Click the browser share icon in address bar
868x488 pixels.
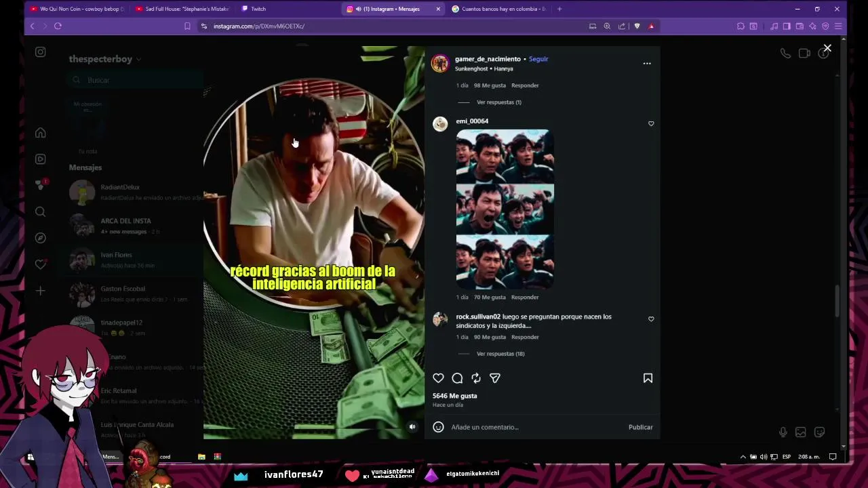tap(622, 26)
